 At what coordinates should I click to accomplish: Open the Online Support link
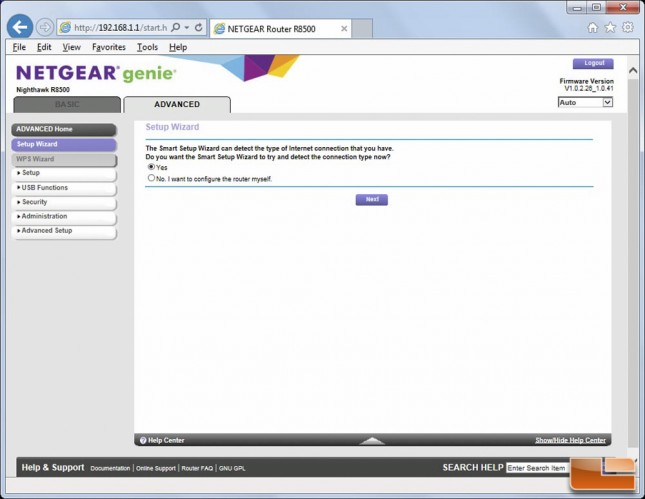[155, 469]
